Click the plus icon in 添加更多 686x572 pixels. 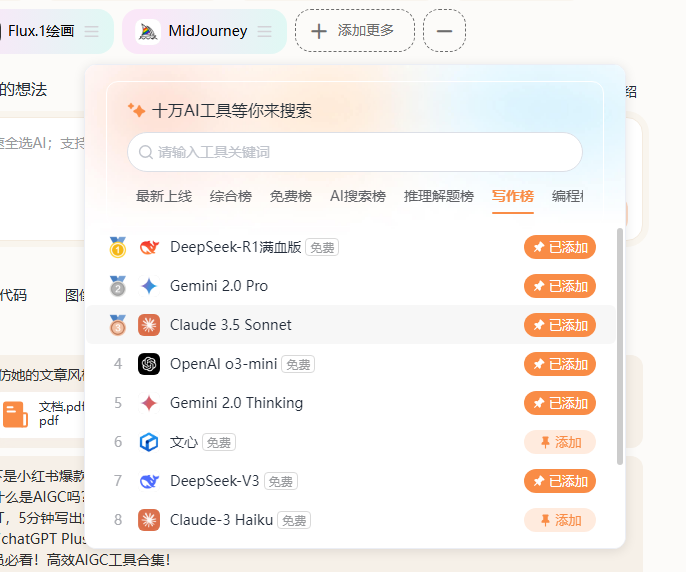click(x=319, y=32)
